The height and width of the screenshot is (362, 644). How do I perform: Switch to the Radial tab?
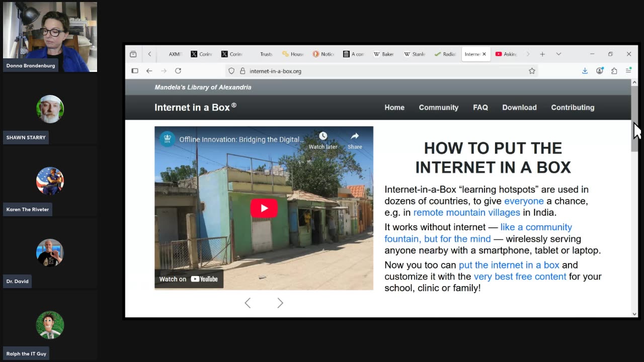[445, 54]
